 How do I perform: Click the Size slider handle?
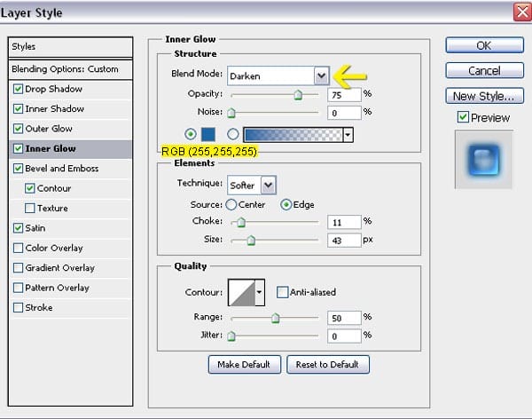(251, 241)
